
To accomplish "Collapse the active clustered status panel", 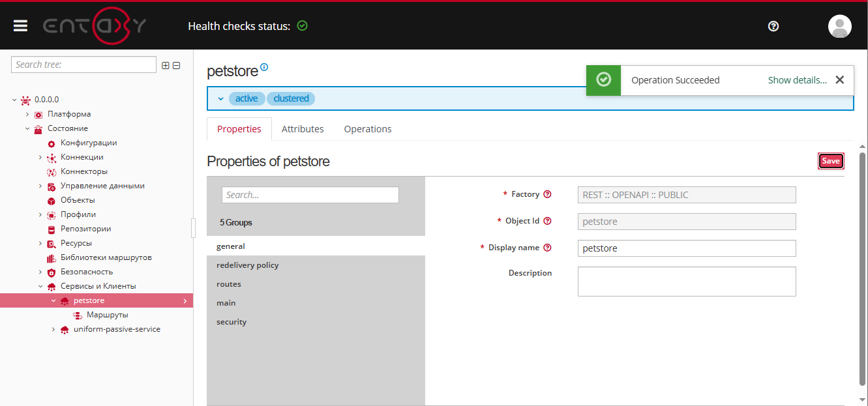I will click(x=220, y=98).
